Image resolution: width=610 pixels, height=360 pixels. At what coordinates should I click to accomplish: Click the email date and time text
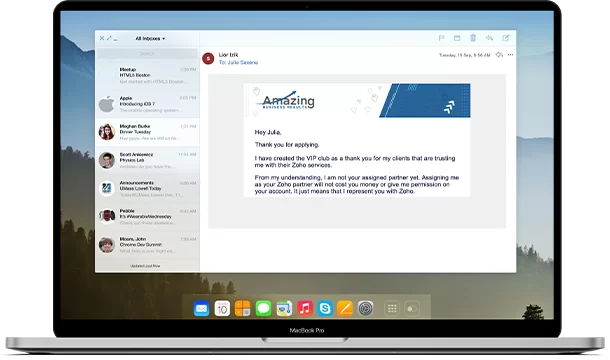click(465, 55)
